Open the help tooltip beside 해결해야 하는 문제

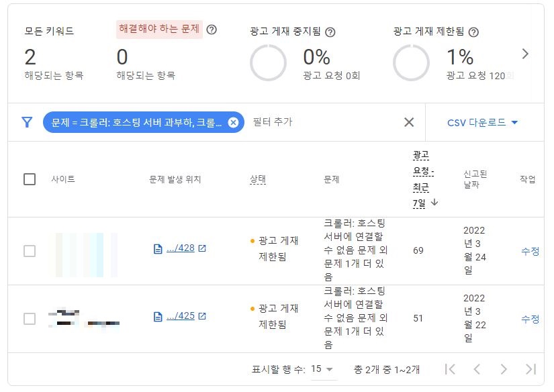(x=212, y=30)
